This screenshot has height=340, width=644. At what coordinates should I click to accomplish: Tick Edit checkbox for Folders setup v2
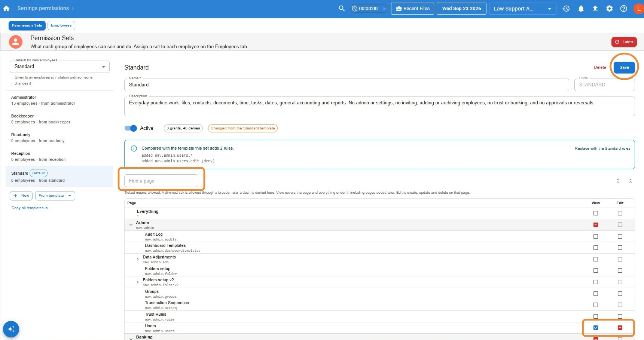(x=620, y=282)
